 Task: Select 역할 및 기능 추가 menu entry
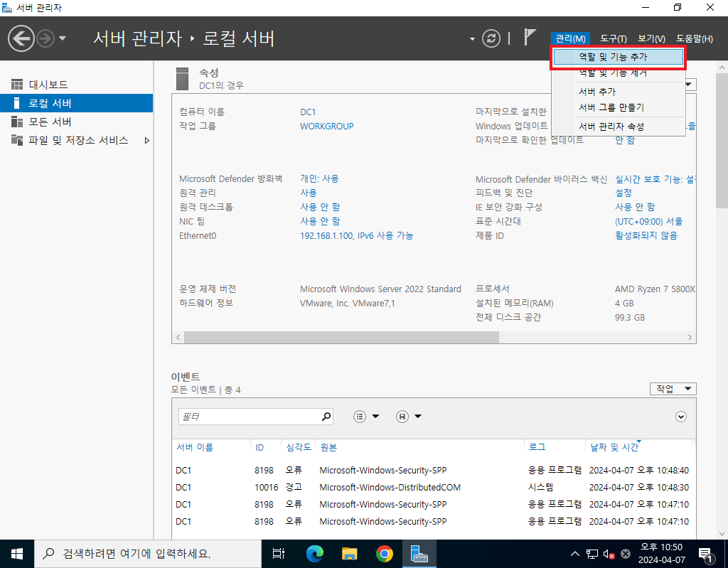tap(618, 57)
